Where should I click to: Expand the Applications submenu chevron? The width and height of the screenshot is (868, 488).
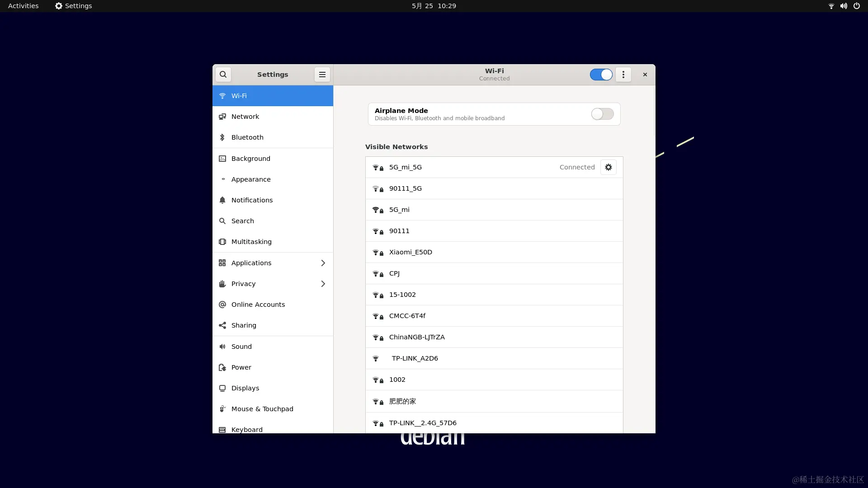pos(323,263)
